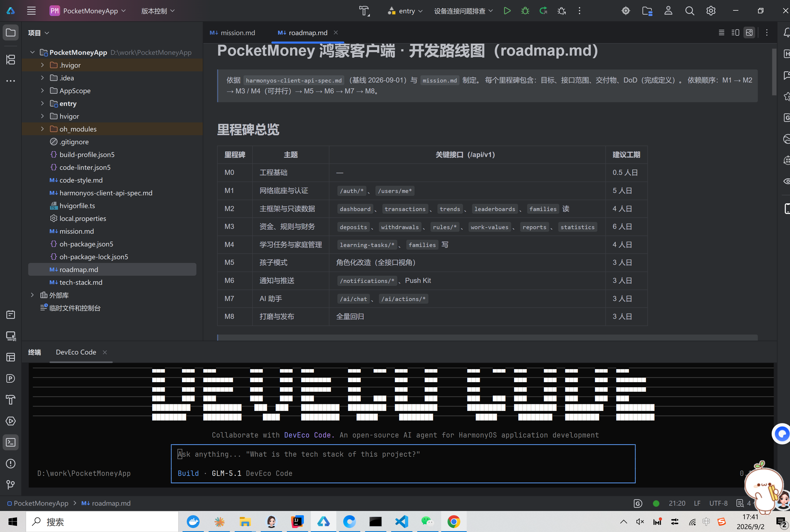790x532 pixels.
Task: Open the Terminal tool window icon
Action: point(11,442)
